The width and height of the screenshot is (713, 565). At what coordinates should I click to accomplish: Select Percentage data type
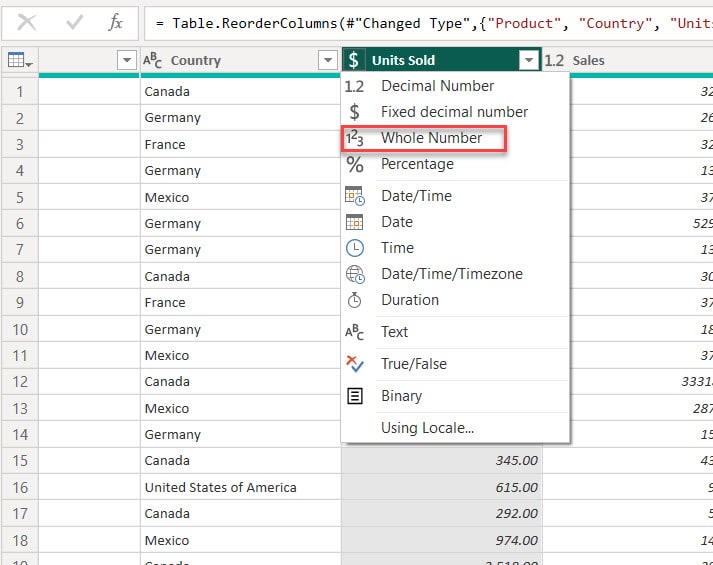coord(455,164)
